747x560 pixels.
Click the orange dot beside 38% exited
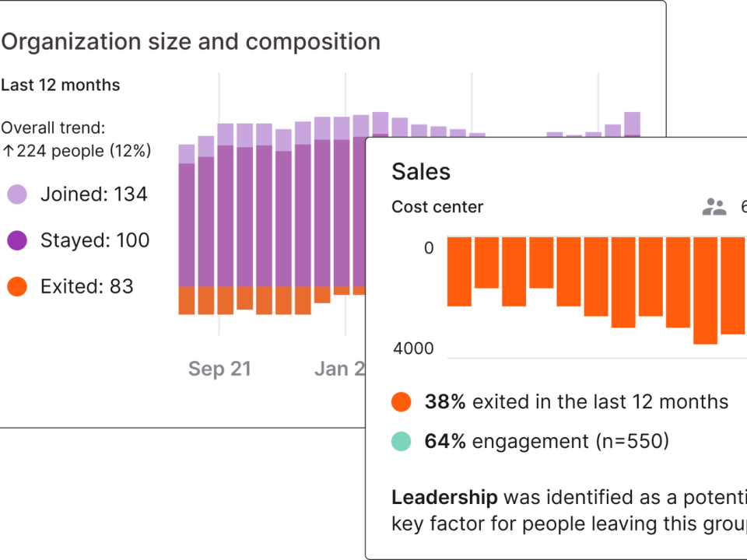[x=402, y=402]
